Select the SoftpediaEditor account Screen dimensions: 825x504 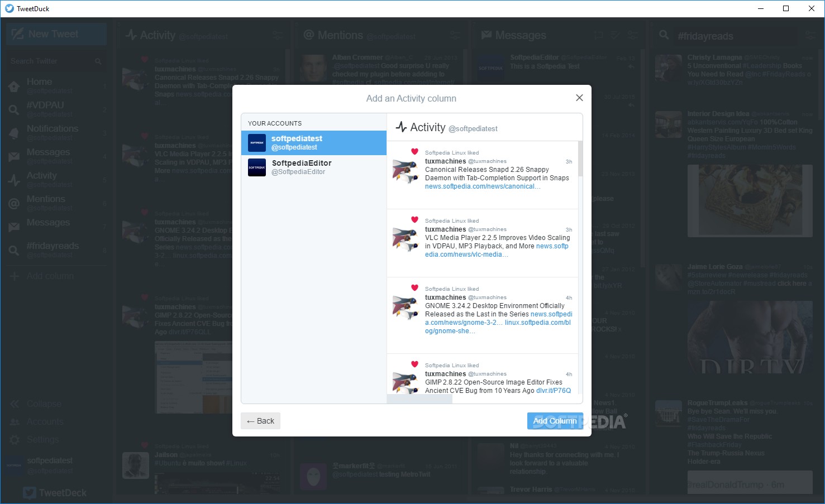314,167
